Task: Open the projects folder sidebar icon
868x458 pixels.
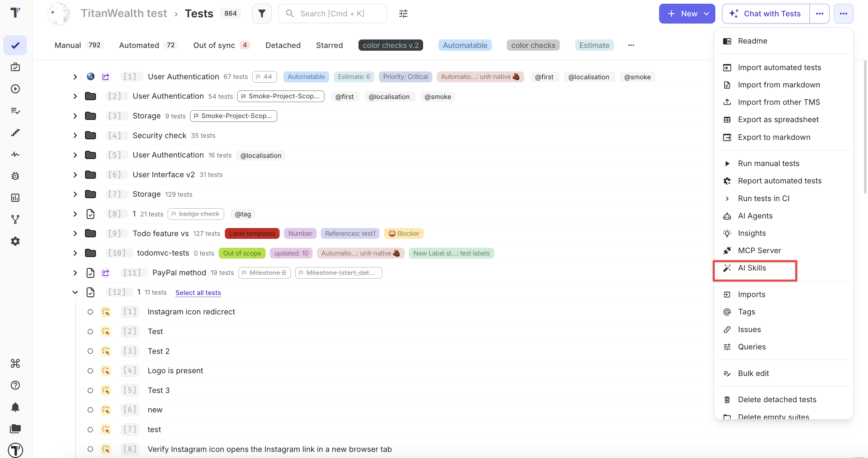Action: pos(15,429)
